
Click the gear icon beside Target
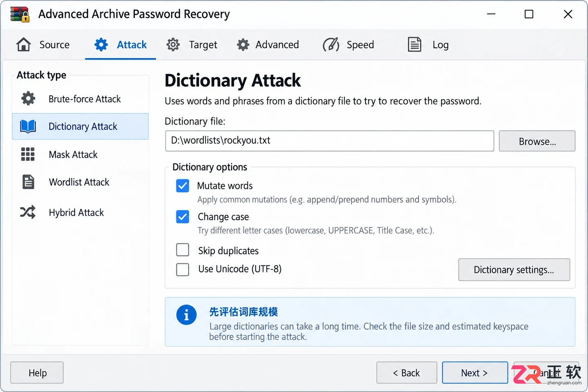pos(173,45)
